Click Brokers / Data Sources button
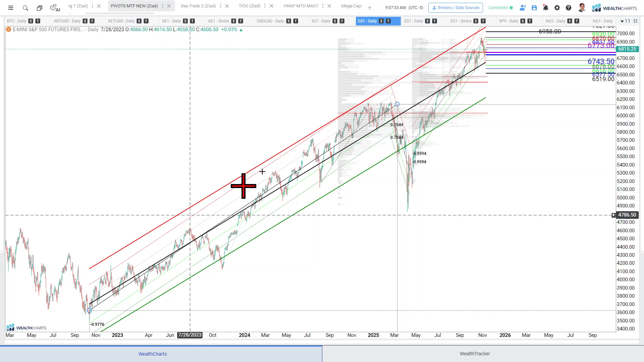The image size is (644, 362). [455, 8]
